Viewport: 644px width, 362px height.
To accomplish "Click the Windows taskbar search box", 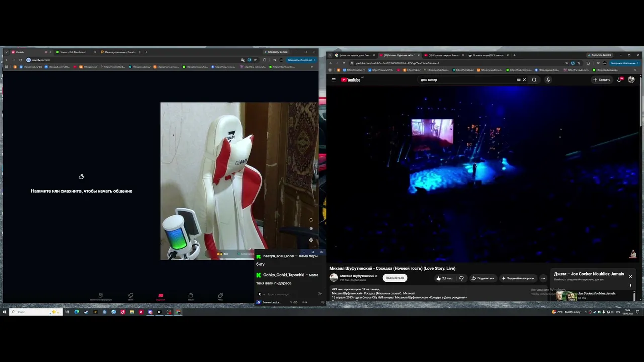I will point(35,312).
